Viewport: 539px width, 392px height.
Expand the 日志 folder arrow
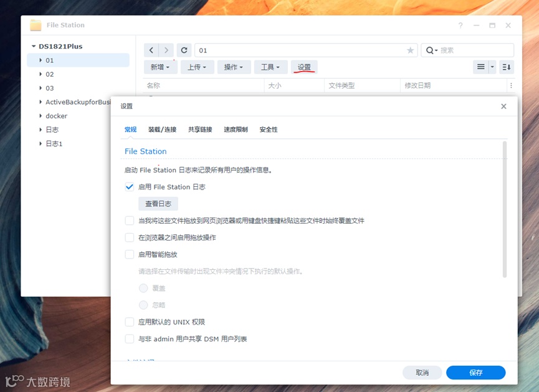(x=41, y=130)
